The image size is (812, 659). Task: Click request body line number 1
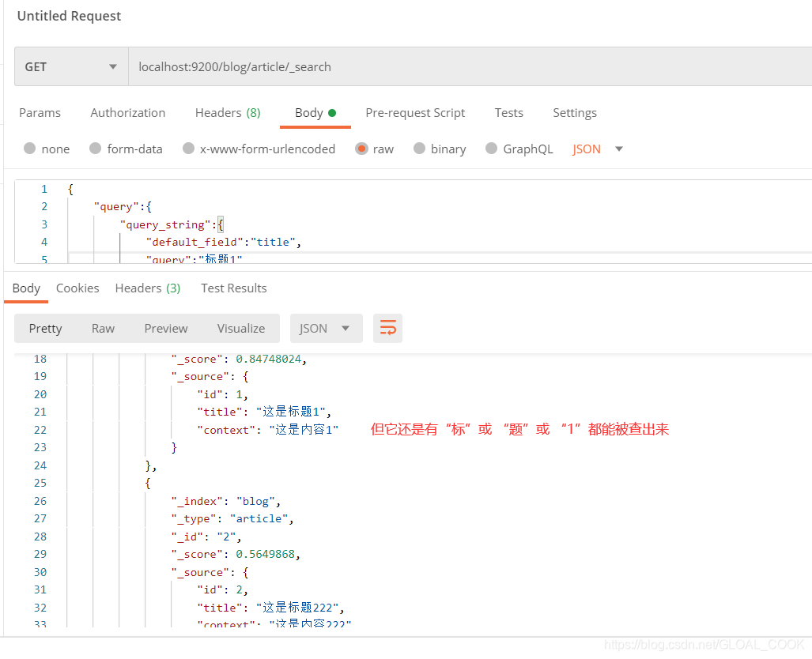[x=44, y=189]
